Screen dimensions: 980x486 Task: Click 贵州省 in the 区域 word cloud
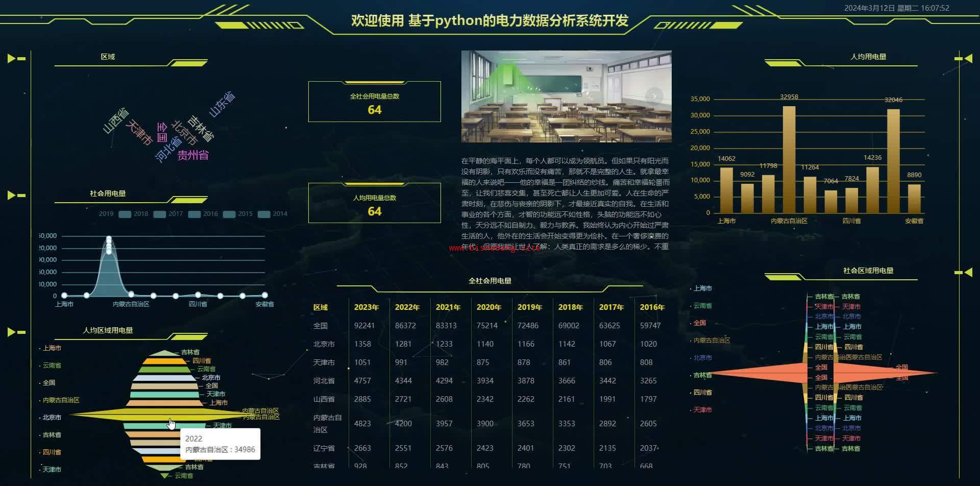coord(193,155)
